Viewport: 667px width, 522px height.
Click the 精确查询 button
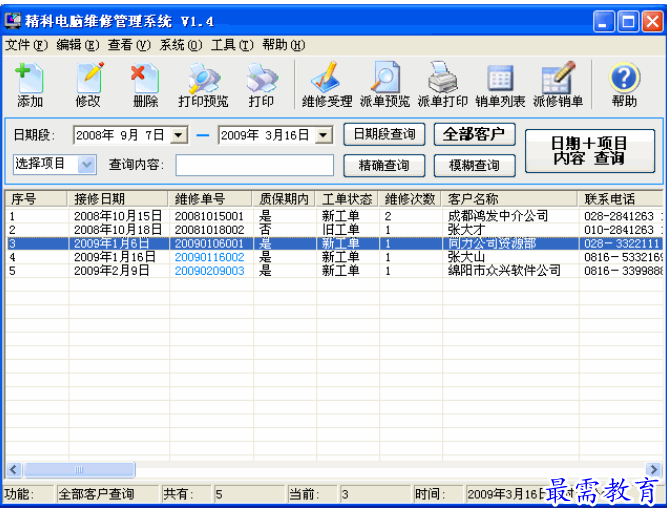(x=384, y=165)
